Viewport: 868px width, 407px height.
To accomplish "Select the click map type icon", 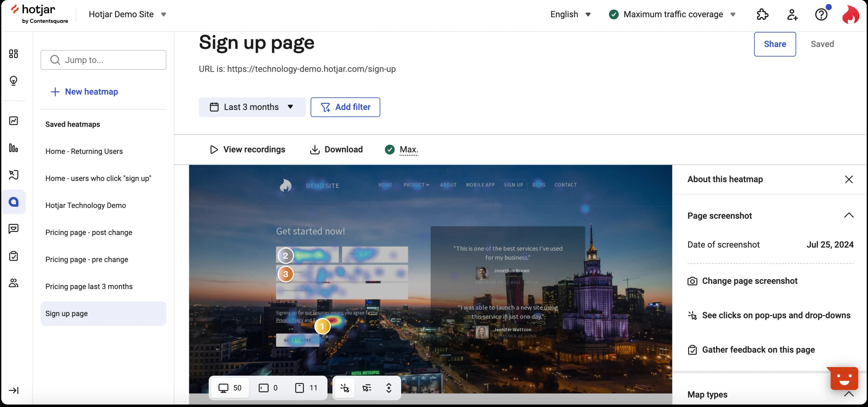I will click(344, 388).
